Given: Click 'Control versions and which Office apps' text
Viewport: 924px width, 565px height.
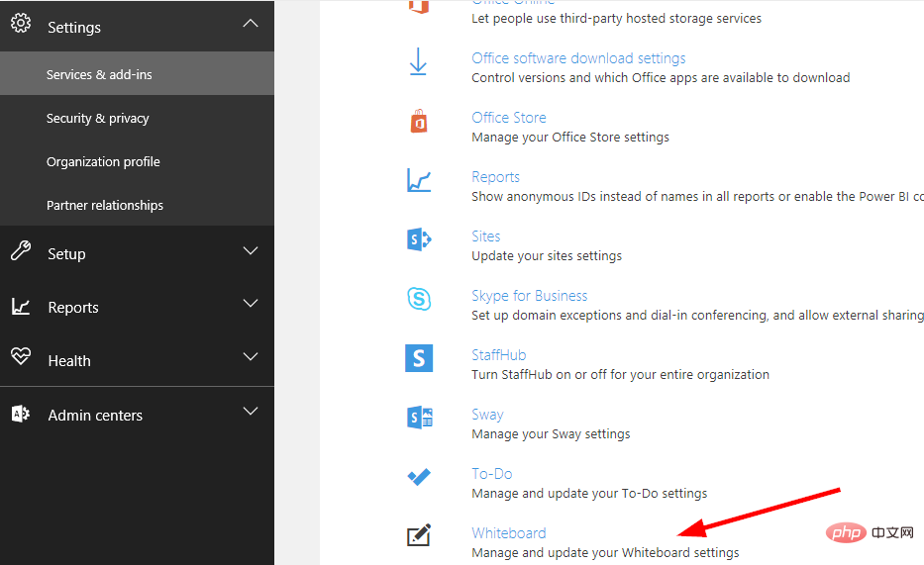Looking at the screenshot, I should point(661,78).
